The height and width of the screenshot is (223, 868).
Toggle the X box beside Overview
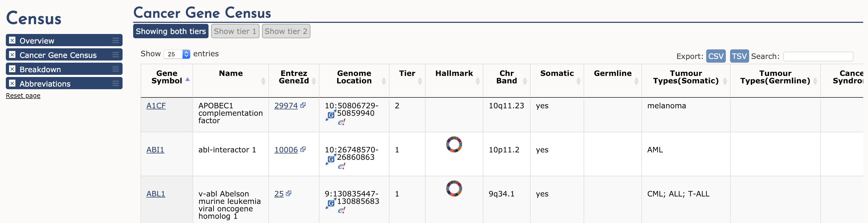12,40
